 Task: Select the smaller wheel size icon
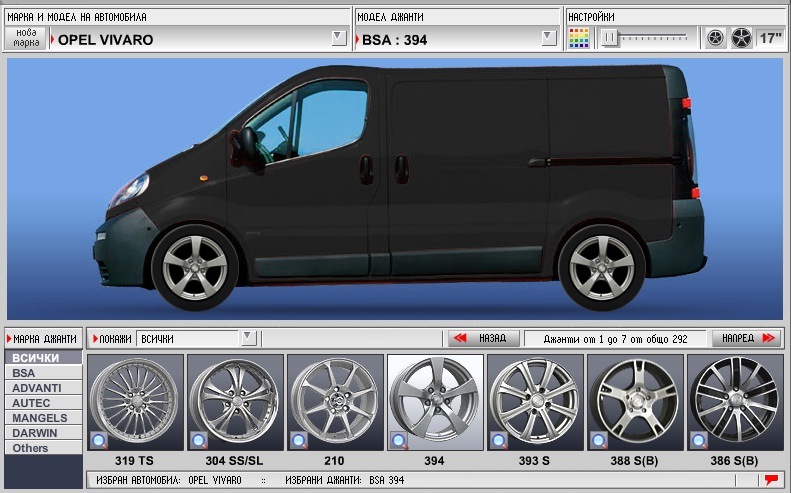tap(715, 38)
